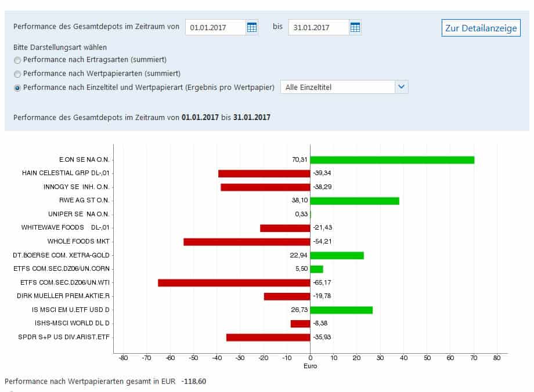Click the label UNIPER SE NA O.N.
534x392 pixels.
tap(79, 214)
